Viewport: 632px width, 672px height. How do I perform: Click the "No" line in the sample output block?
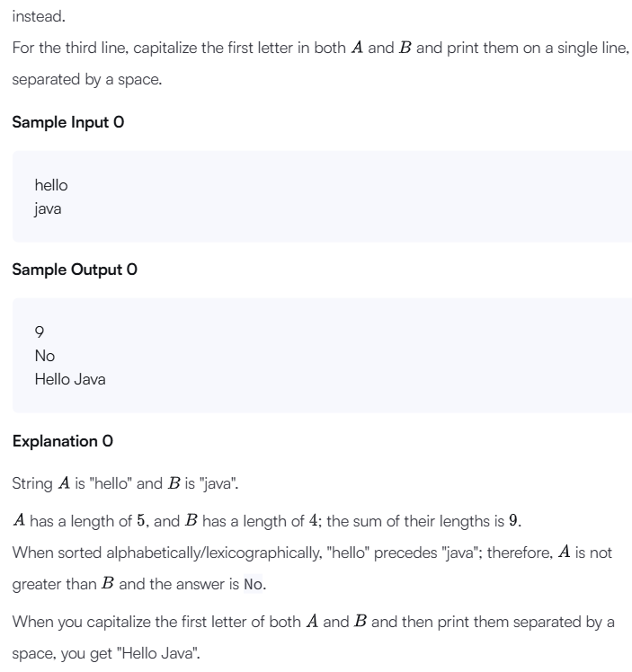tap(45, 356)
